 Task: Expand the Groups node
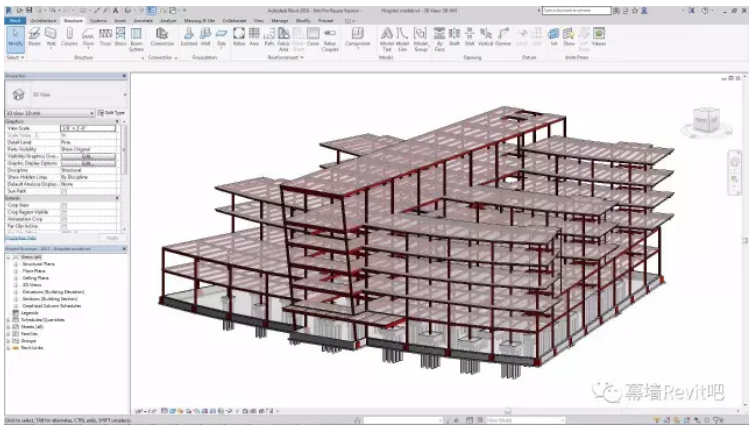8,341
